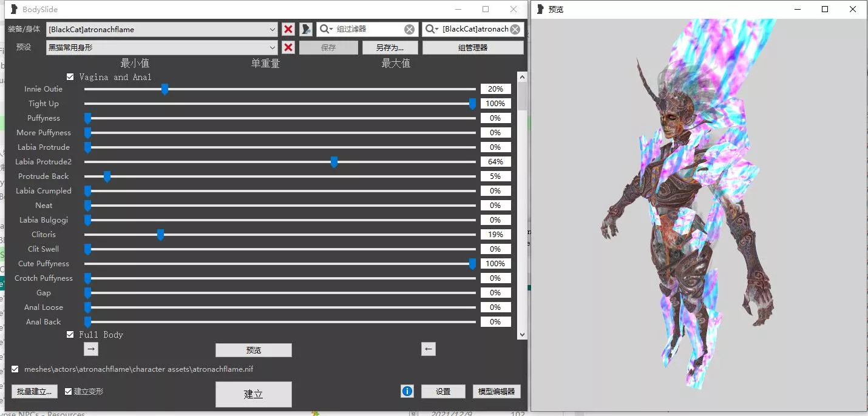The height and width of the screenshot is (416, 868).
Task: Click the 单重量 column header
Action: pyautogui.click(x=265, y=63)
